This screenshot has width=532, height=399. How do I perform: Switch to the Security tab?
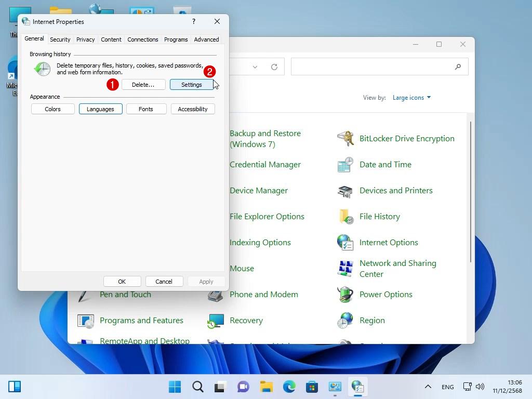[60, 39]
